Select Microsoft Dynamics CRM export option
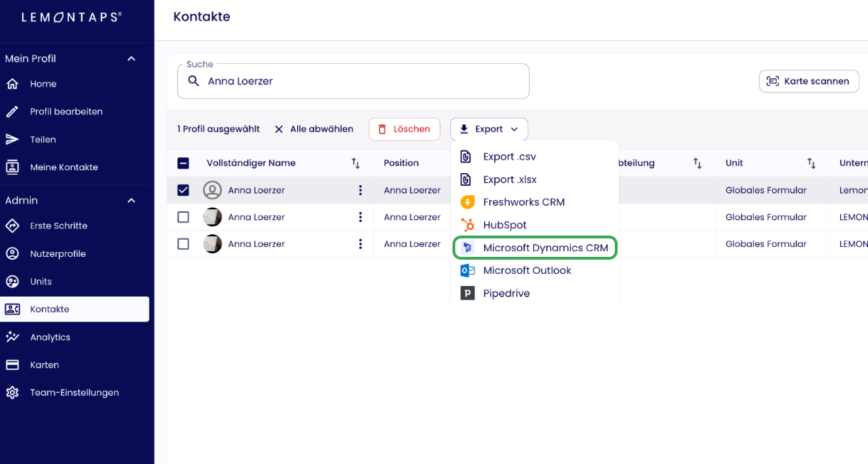868x464 pixels. click(535, 248)
